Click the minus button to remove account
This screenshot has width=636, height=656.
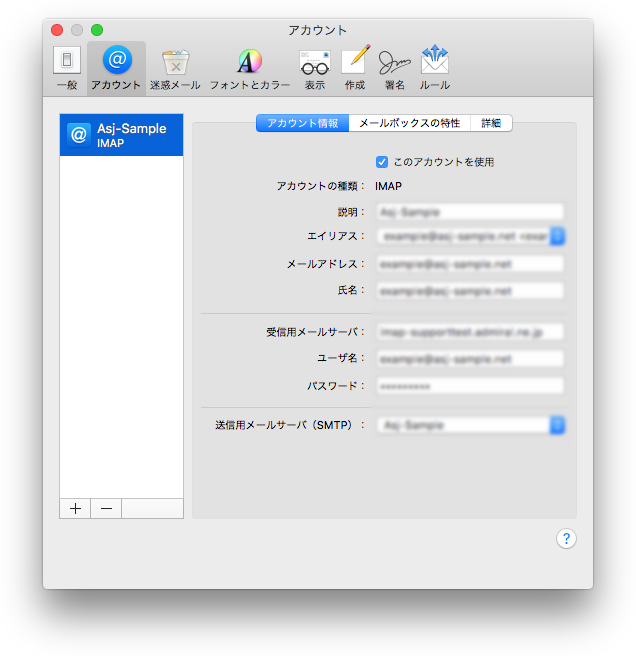[106, 508]
